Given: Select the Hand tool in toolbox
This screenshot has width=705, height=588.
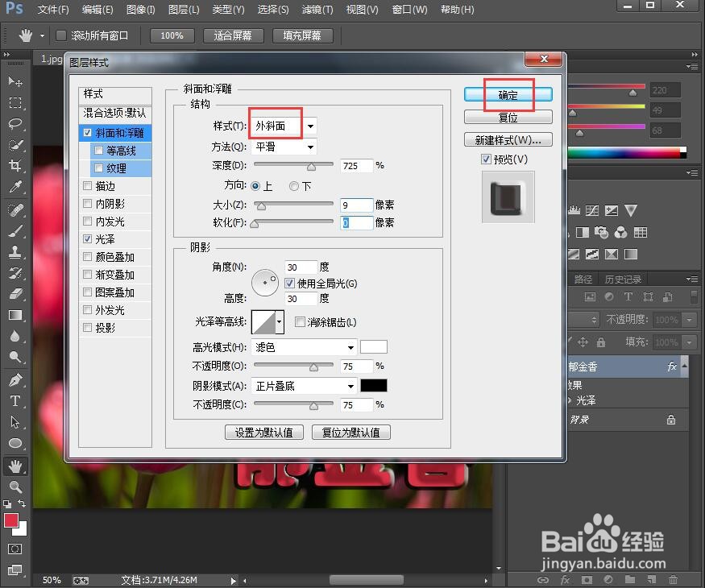Looking at the screenshot, I should click(x=15, y=466).
